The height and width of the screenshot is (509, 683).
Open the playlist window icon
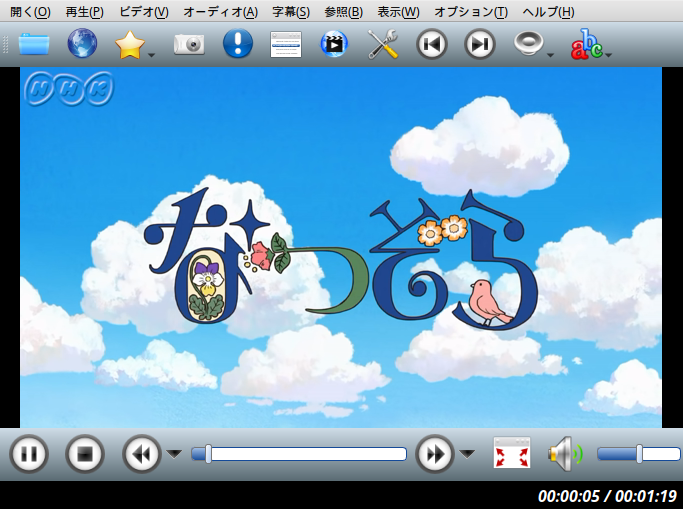286,44
